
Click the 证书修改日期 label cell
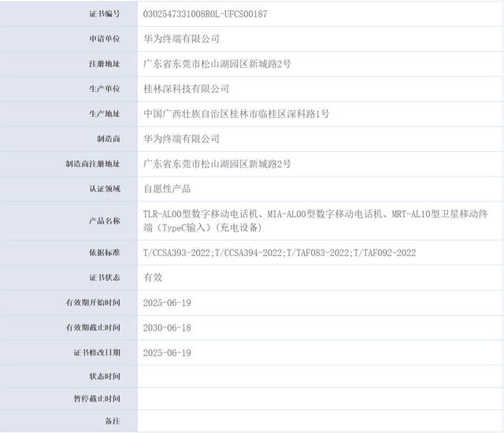click(69, 353)
